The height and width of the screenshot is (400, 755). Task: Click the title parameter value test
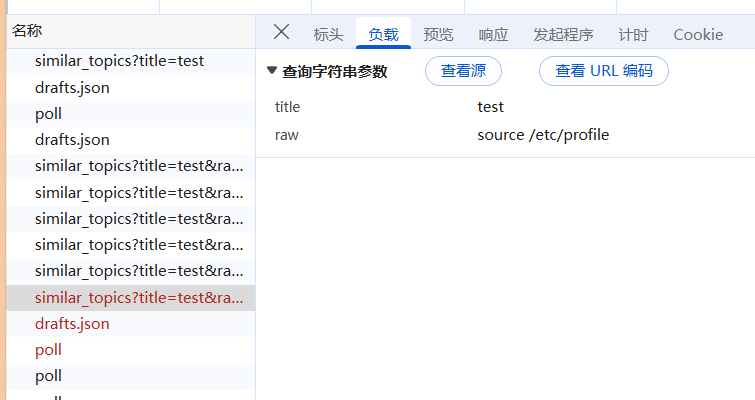pos(491,107)
